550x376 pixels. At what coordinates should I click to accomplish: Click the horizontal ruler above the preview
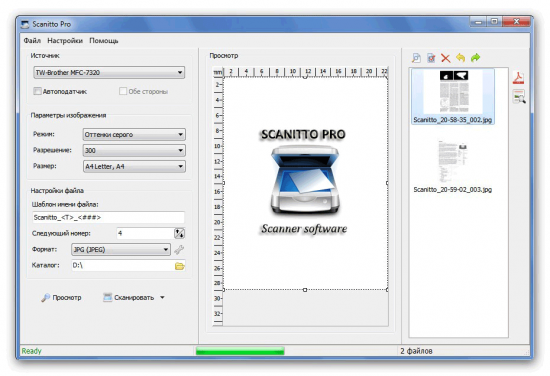305,72
